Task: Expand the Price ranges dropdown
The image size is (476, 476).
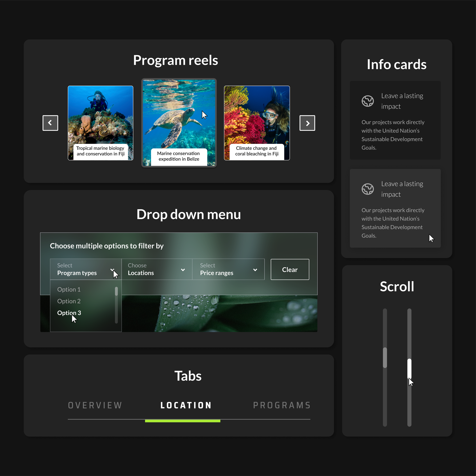Action: 228,269
